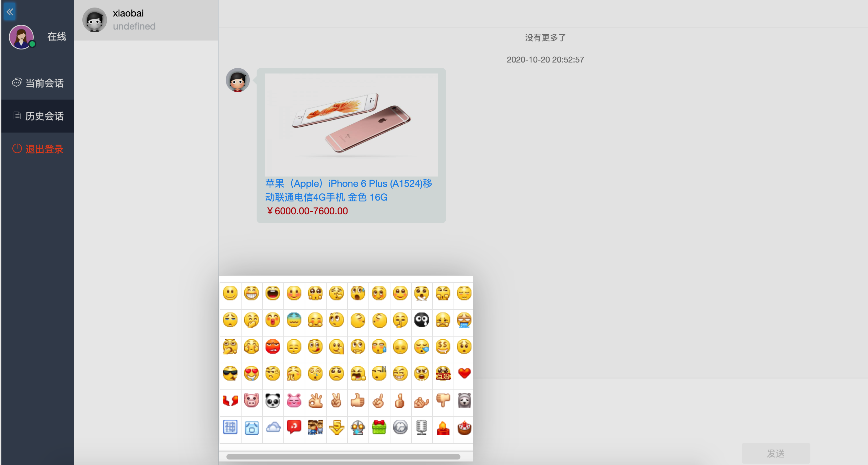The height and width of the screenshot is (465, 868).
Task: Insert the broken heart emoji
Action: (x=230, y=400)
